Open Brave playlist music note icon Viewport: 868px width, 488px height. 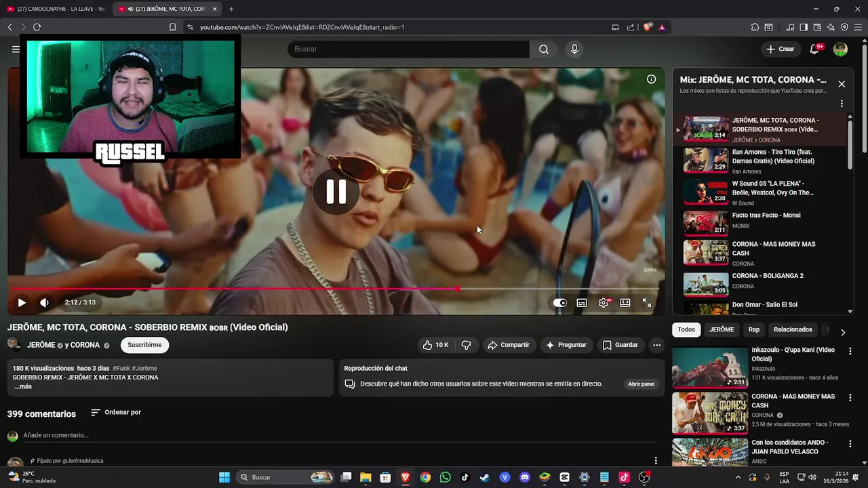[790, 27]
